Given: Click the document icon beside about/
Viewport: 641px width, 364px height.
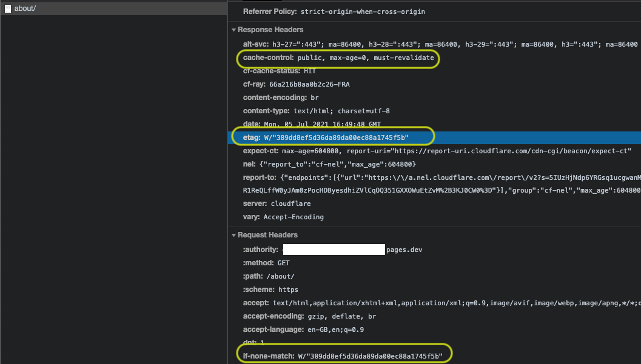Looking at the screenshot, I should (x=8, y=8).
